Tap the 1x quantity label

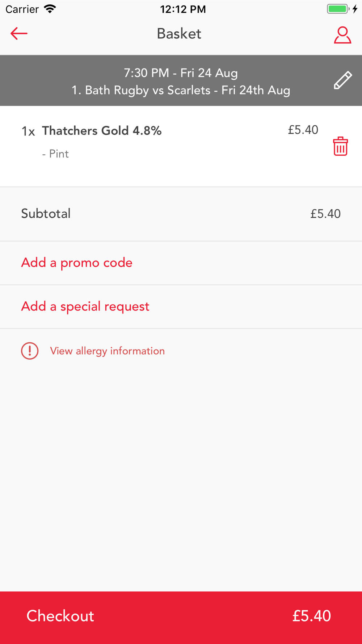point(28,131)
